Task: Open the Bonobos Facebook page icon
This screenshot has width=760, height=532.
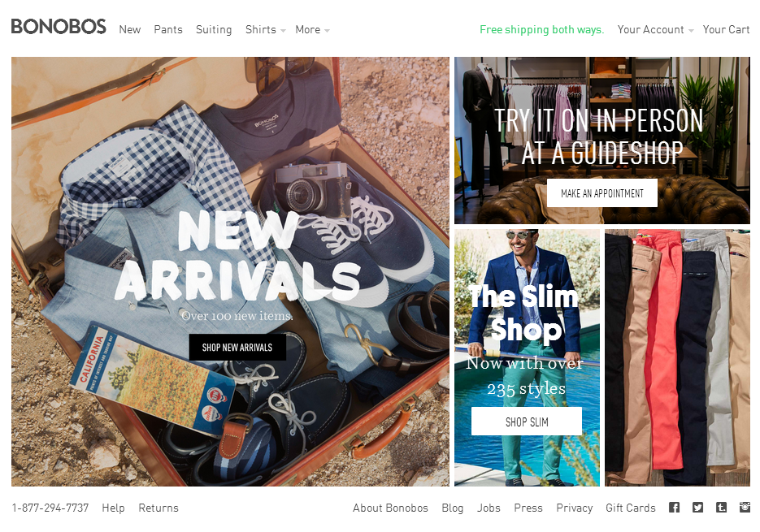Action: (674, 508)
